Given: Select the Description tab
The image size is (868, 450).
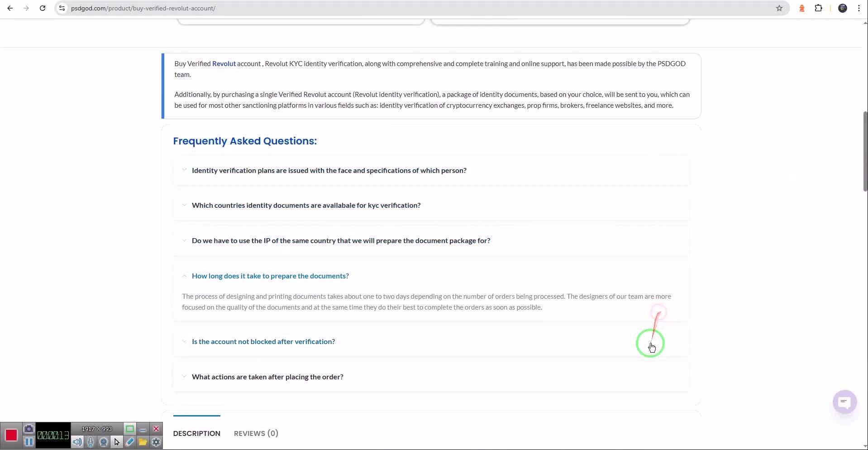Looking at the screenshot, I should coord(196,433).
